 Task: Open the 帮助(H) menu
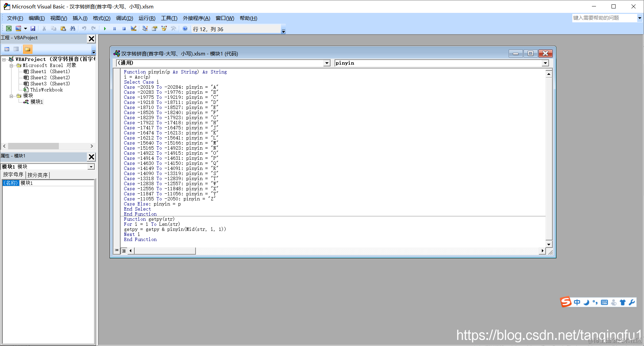(x=248, y=18)
